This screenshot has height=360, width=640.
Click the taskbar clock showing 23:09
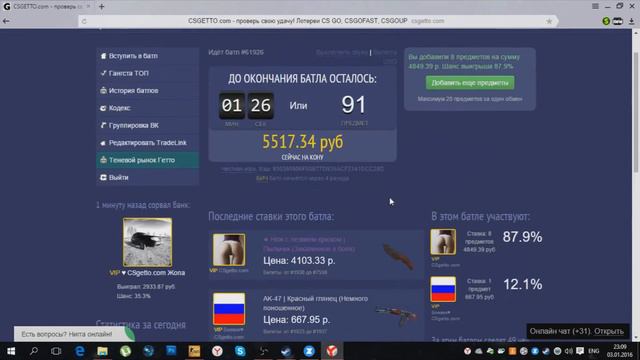click(x=620, y=351)
